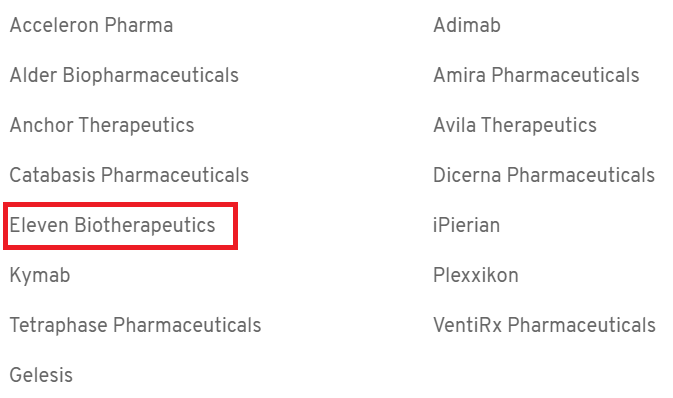Click the word Pharma after Acceleron
This screenshot has width=673, height=398.
[139, 25]
